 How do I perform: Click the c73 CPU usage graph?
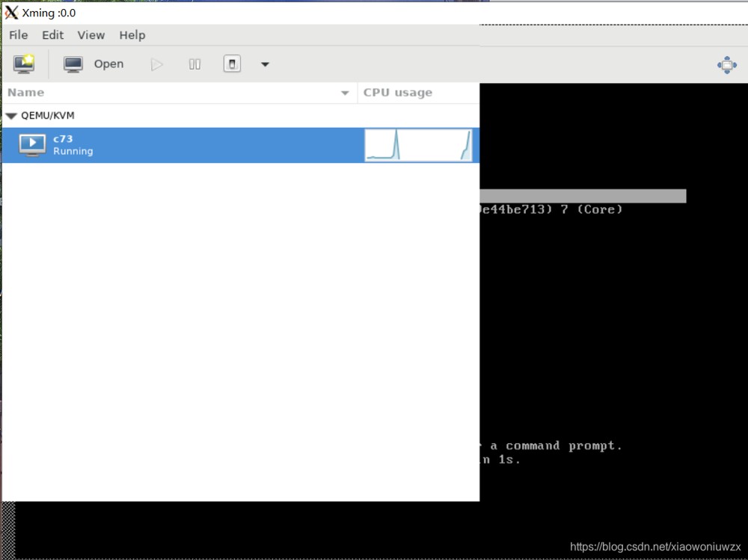click(x=418, y=145)
